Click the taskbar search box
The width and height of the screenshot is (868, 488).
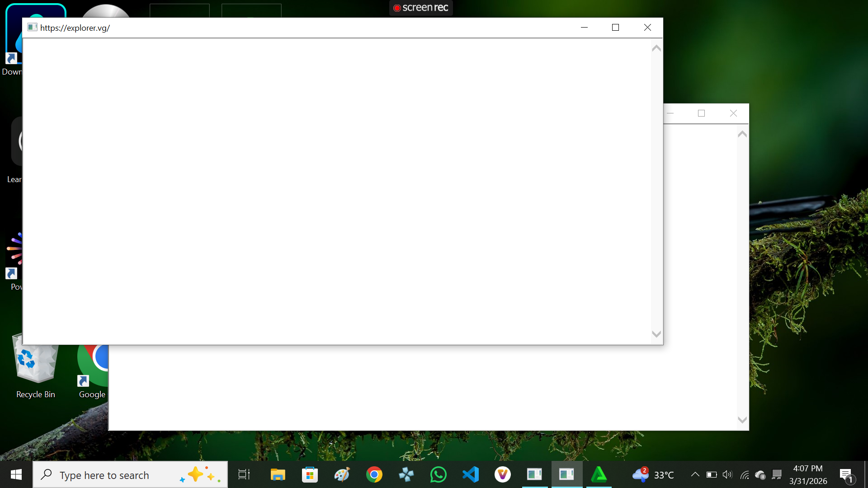pos(130,474)
